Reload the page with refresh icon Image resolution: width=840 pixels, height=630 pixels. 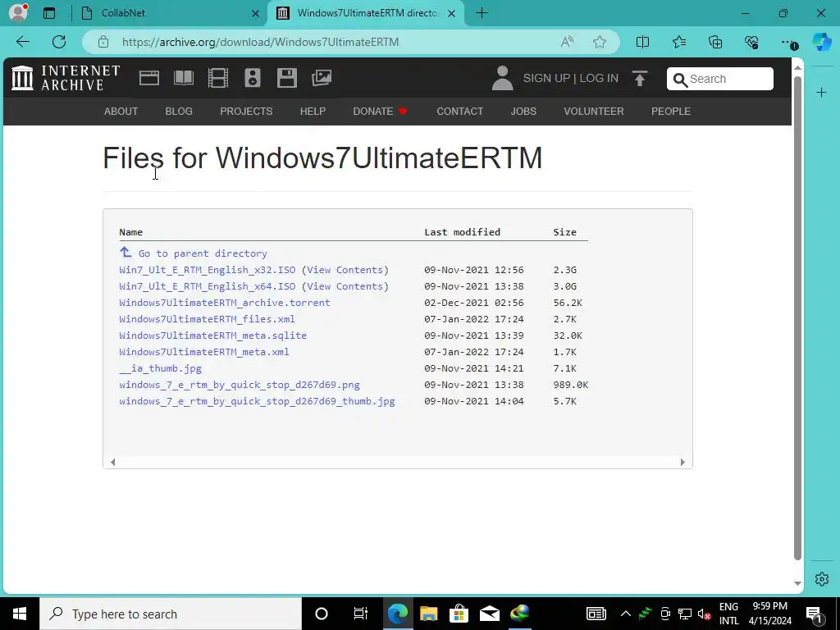59,42
